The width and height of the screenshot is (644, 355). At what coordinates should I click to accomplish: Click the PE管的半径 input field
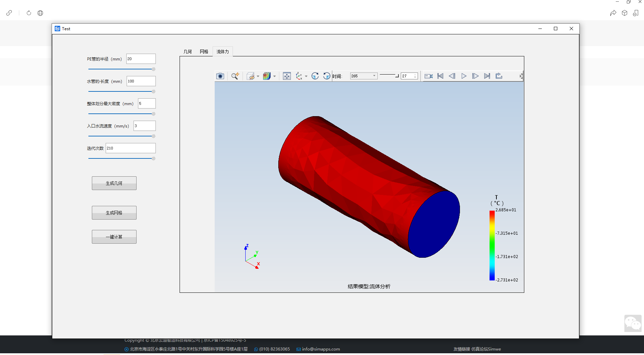tap(141, 59)
